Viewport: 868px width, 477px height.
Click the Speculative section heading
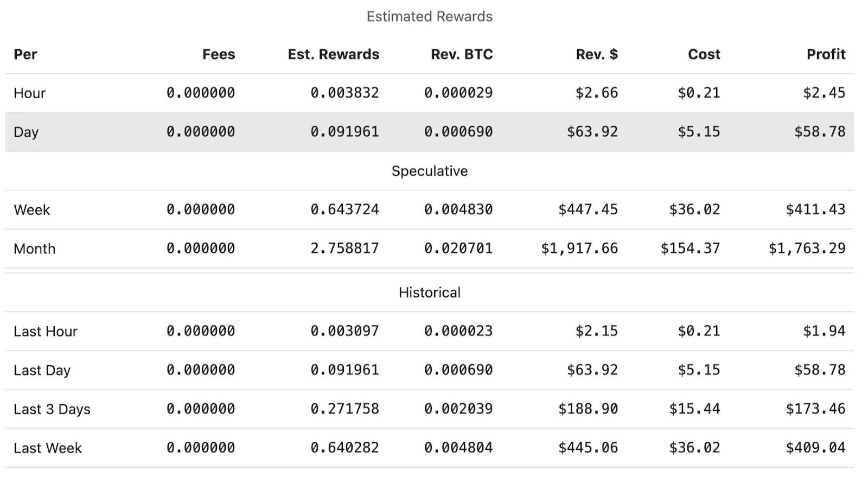[x=429, y=171]
